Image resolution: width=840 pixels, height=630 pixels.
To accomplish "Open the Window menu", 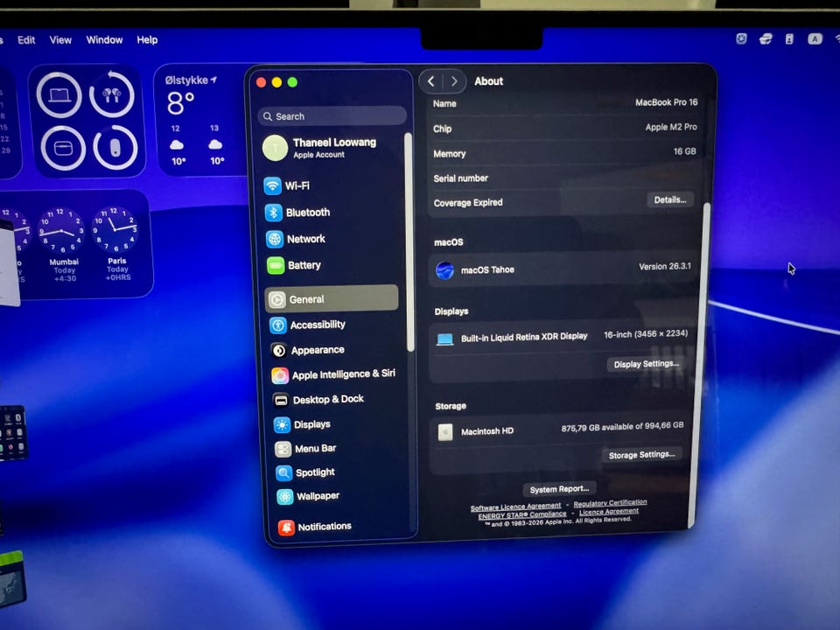I will coord(104,40).
